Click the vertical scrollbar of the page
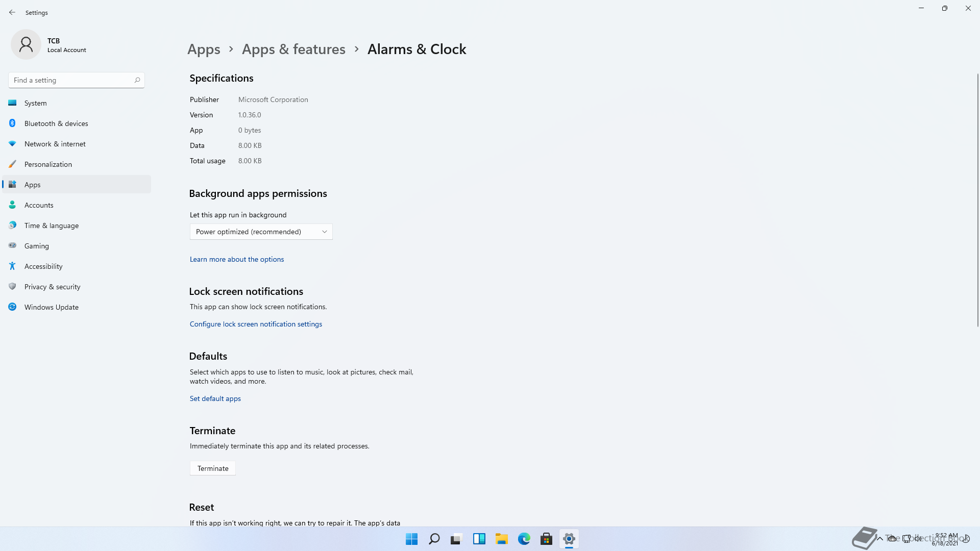Viewport: 980px width, 551px height. tap(977, 199)
